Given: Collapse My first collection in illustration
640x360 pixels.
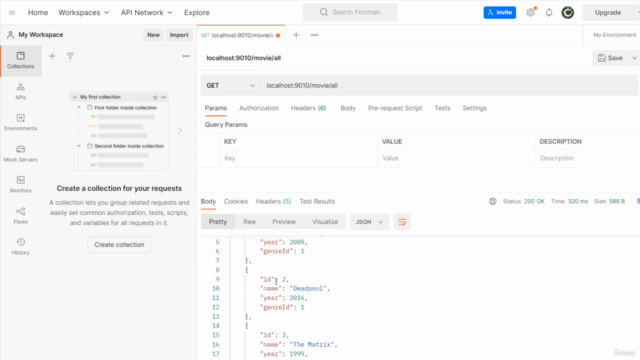Looking at the screenshot, I should 75,97.
